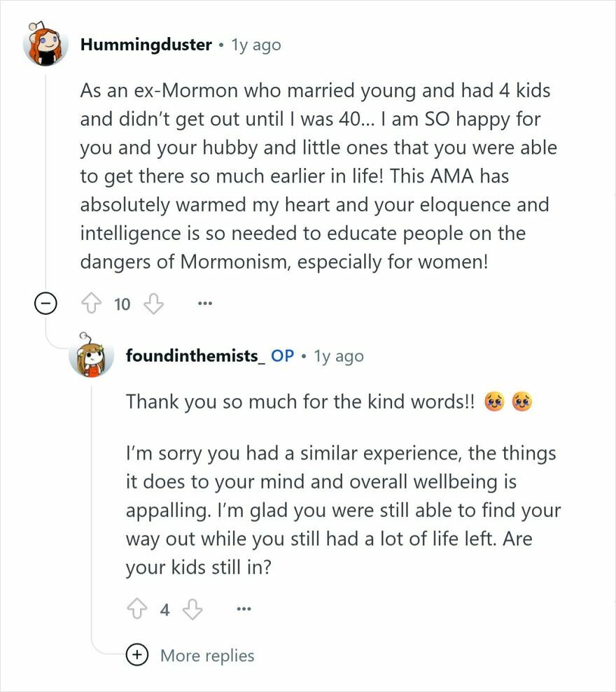
Task: Upvote the OP's reply
Action: click(x=138, y=609)
